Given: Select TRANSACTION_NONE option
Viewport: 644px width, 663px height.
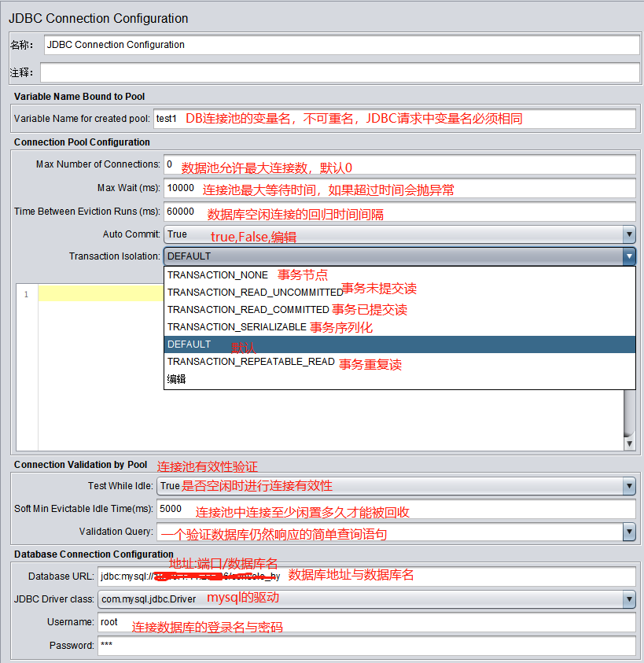Looking at the screenshot, I should (x=399, y=274).
